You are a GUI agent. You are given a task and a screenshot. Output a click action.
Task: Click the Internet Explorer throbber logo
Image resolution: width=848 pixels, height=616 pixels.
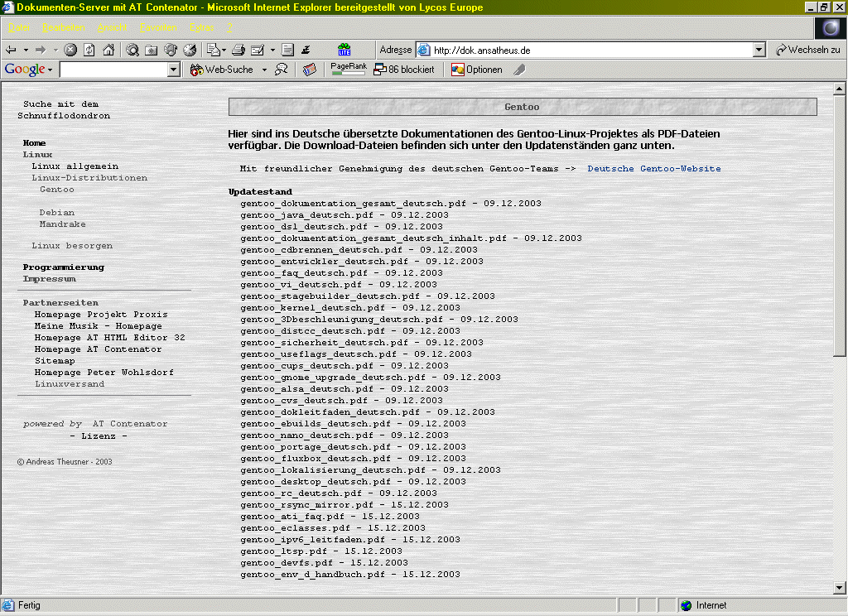click(x=830, y=28)
